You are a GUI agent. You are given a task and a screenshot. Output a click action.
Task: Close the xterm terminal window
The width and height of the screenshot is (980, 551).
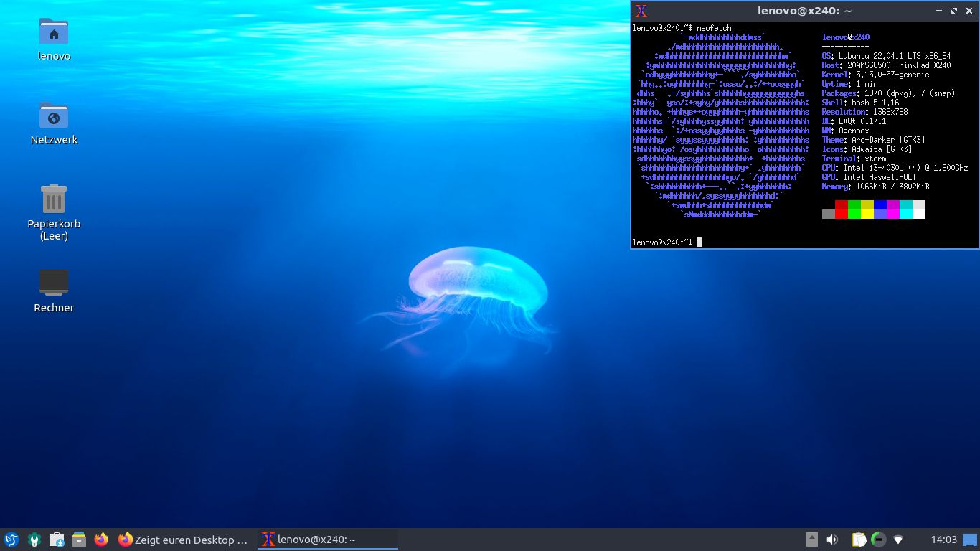click(969, 11)
